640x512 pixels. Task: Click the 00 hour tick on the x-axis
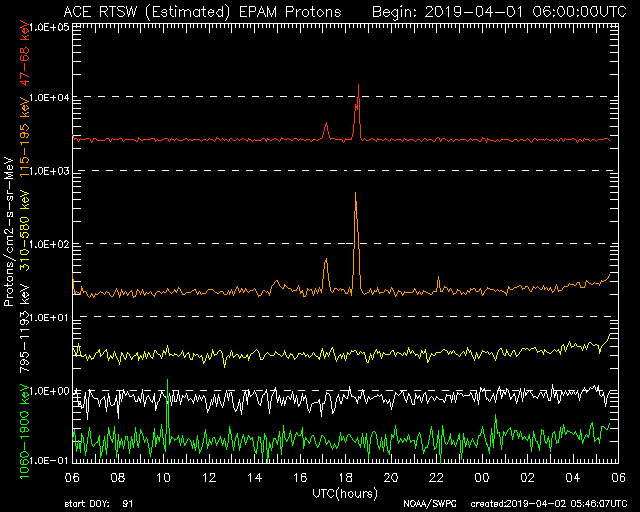click(x=481, y=477)
